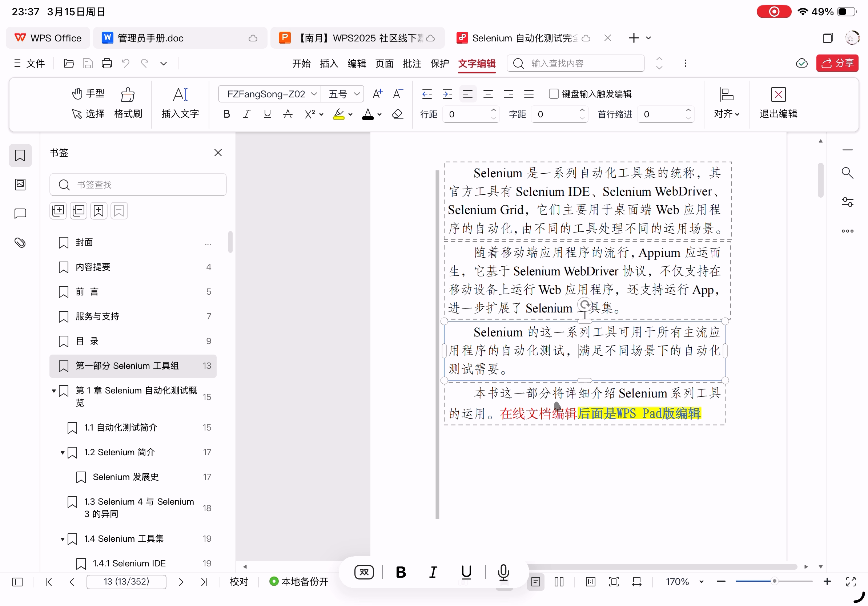
Task: Switch to the 插入 ribbon tab
Action: 329,63
